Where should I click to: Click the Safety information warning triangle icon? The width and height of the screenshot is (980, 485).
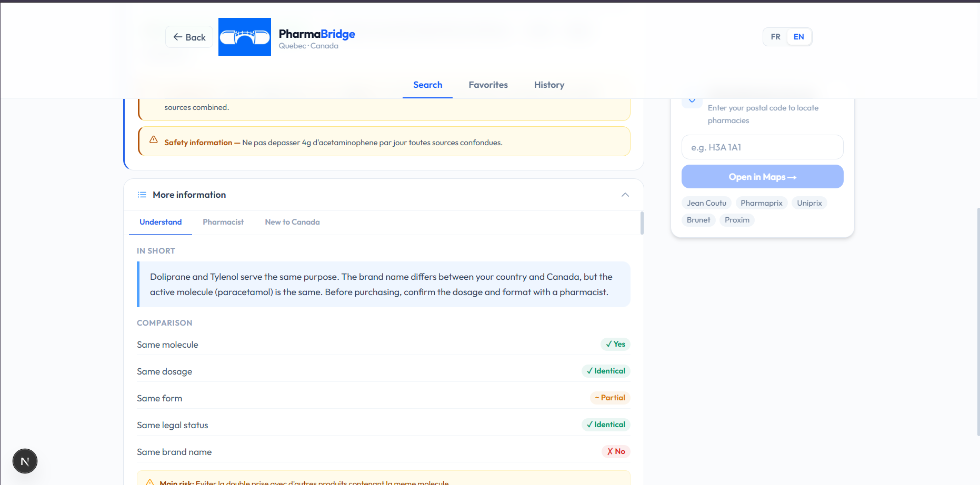[x=154, y=139]
